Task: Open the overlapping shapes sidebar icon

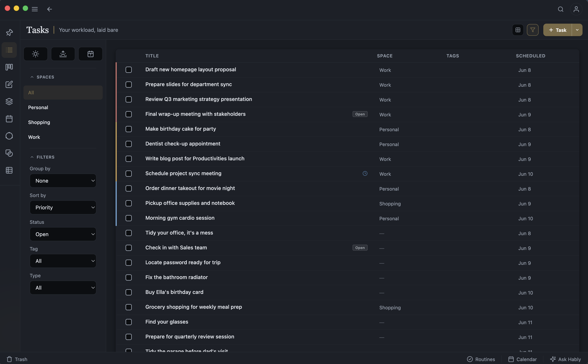Action: tap(9, 153)
